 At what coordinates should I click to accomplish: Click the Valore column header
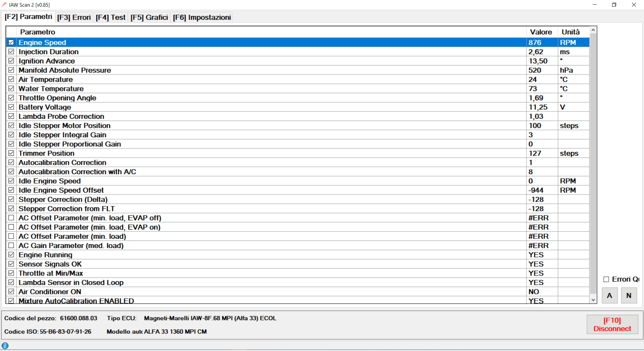pyautogui.click(x=542, y=32)
